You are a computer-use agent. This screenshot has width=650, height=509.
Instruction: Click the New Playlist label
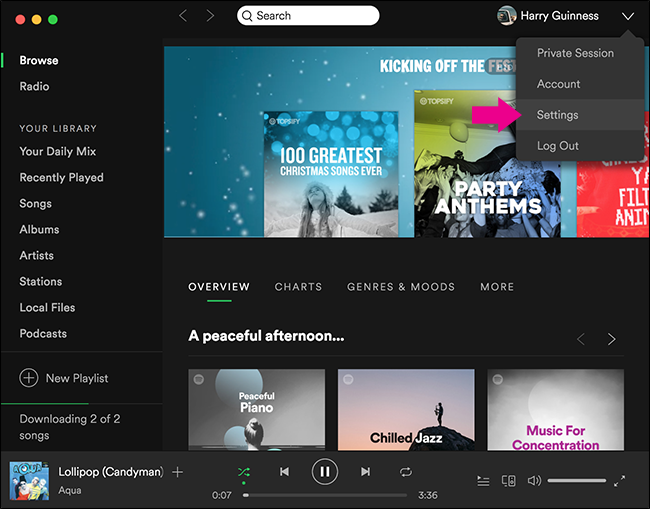point(77,378)
